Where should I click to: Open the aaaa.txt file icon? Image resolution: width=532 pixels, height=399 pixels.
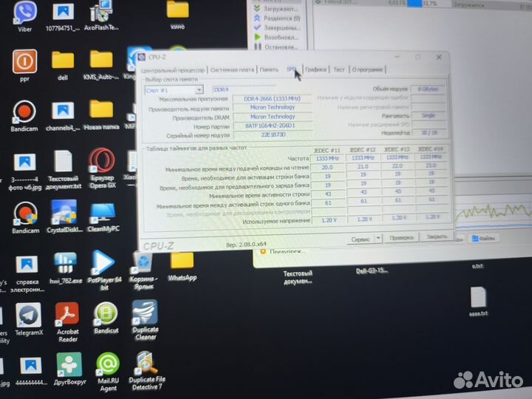tap(478, 301)
